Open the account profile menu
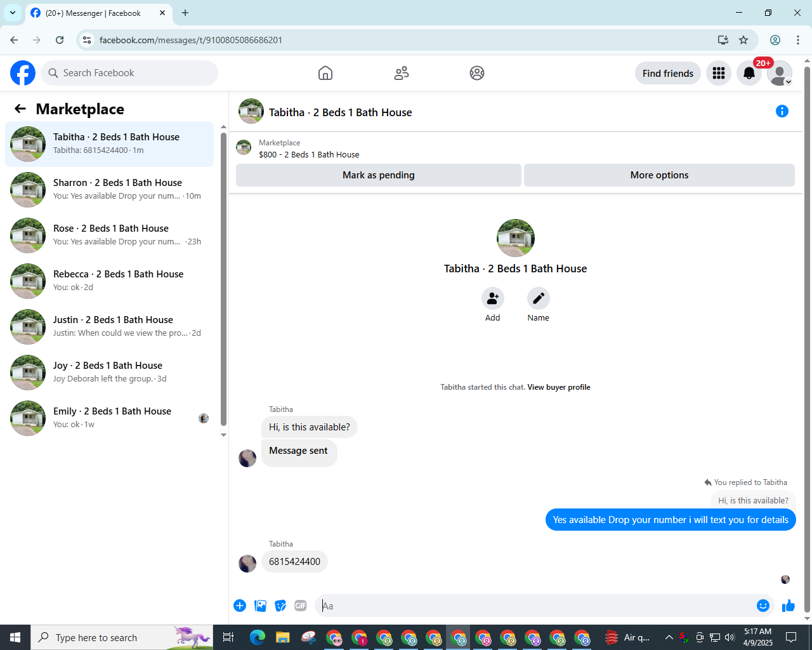This screenshot has width=812, height=650. click(780, 73)
